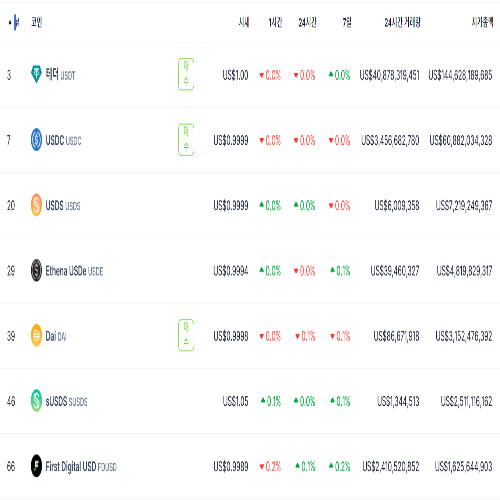Sort by the 24시간 거래량 column header
The image size is (500, 500).
click(x=402, y=22)
